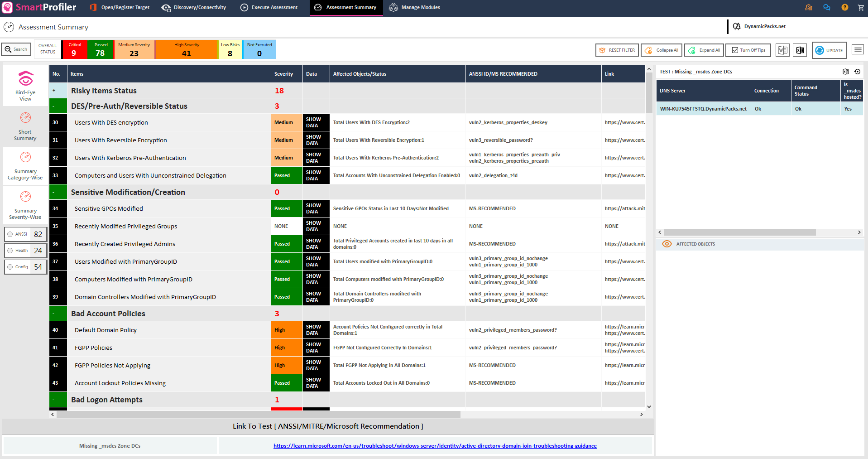Click the RESET FILTER button
This screenshot has width=868, height=459.
[617, 50]
